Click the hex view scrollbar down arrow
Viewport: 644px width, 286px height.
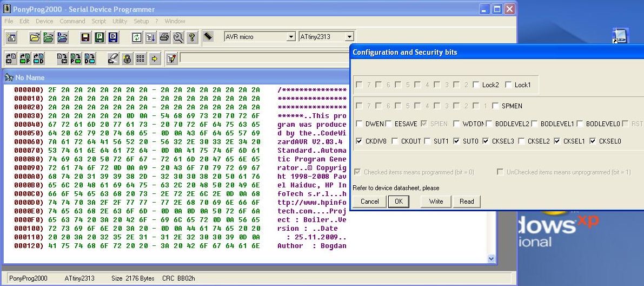[x=491, y=259]
